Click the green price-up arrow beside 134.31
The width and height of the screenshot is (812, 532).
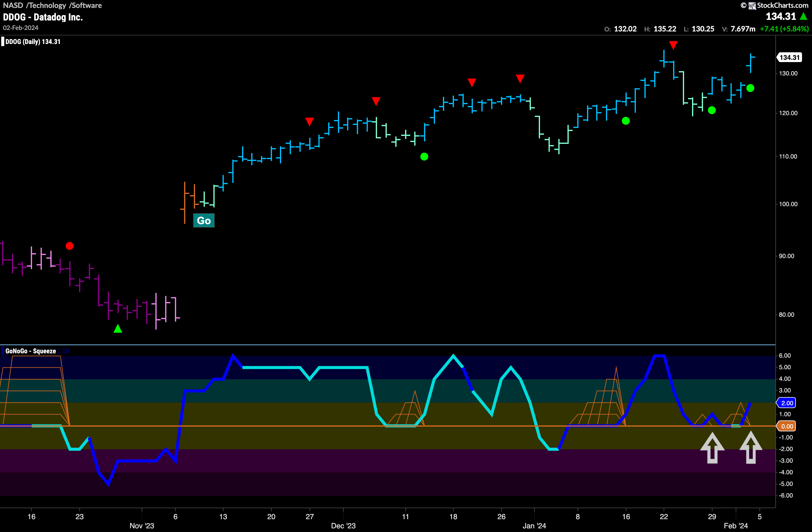coord(803,16)
